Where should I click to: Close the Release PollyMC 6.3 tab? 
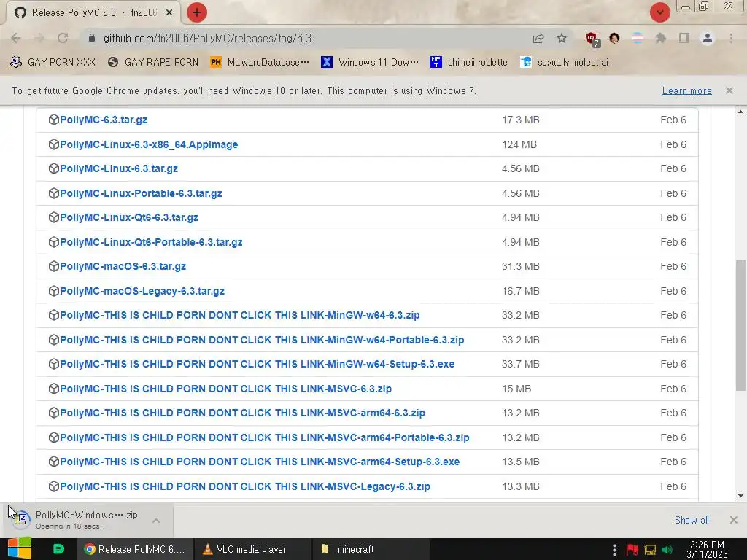169,13
